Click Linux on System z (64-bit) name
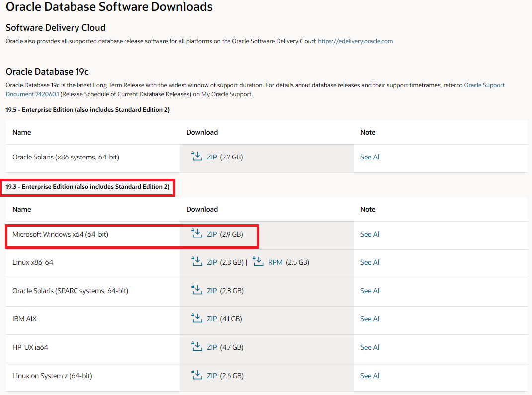Screen dimensions: 532x395 [x=52, y=376]
